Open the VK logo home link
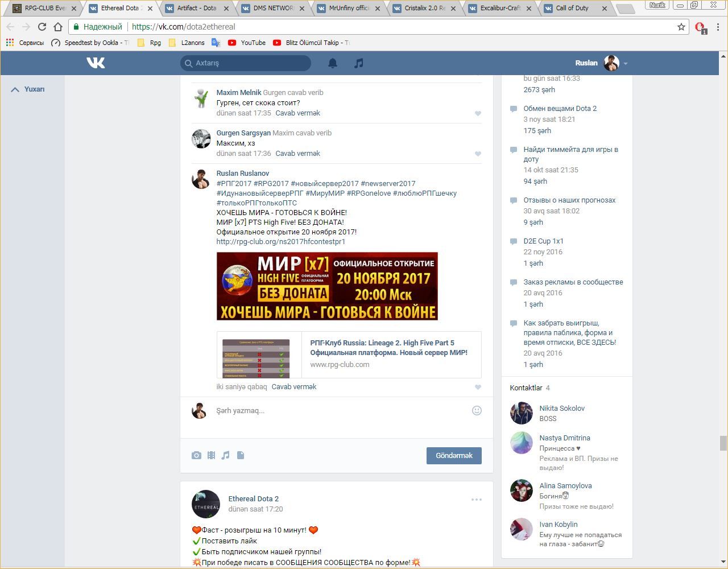728x569 pixels. click(96, 63)
